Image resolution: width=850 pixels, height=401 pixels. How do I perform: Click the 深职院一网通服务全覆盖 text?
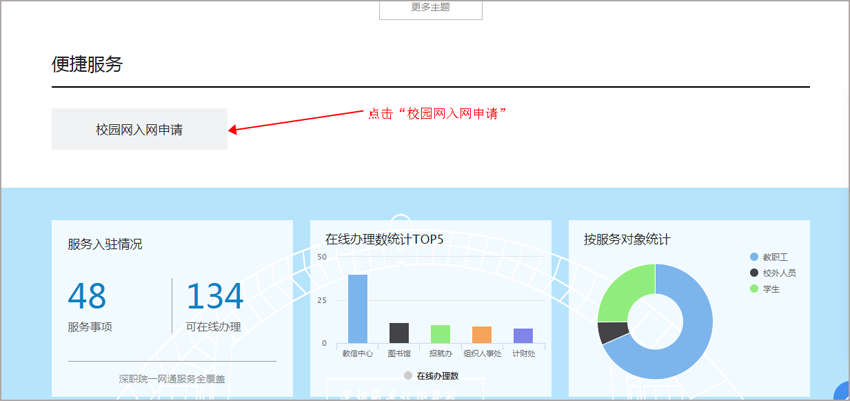[x=172, y=379]
